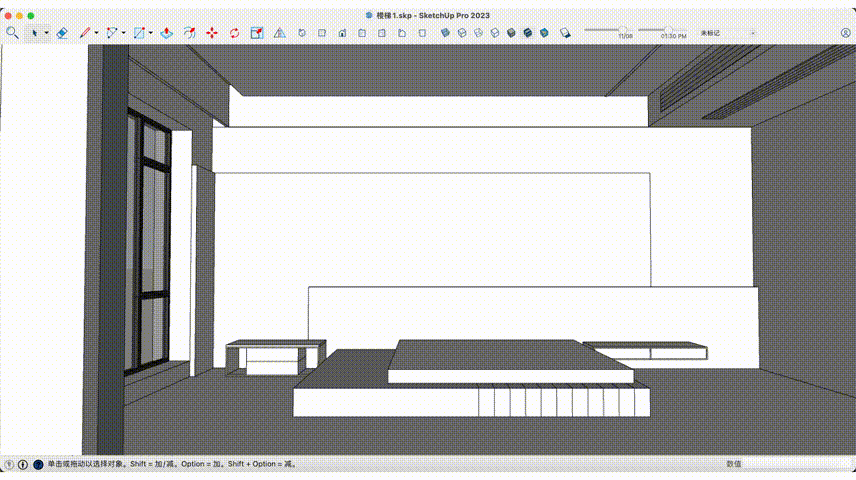Toggle Shaded with Textures style
The height and width of the screenshot is (480, 856).
(x=527, y=33)
